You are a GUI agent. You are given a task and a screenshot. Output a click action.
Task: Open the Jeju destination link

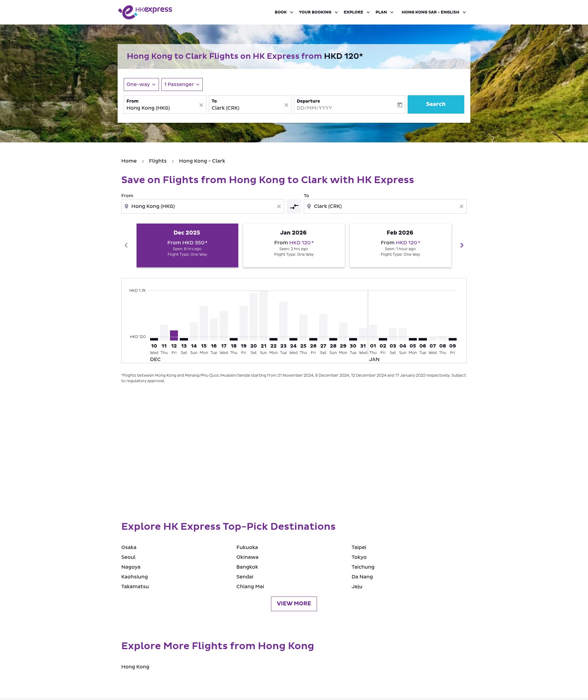pyautogui.click(x=357, y=587)
